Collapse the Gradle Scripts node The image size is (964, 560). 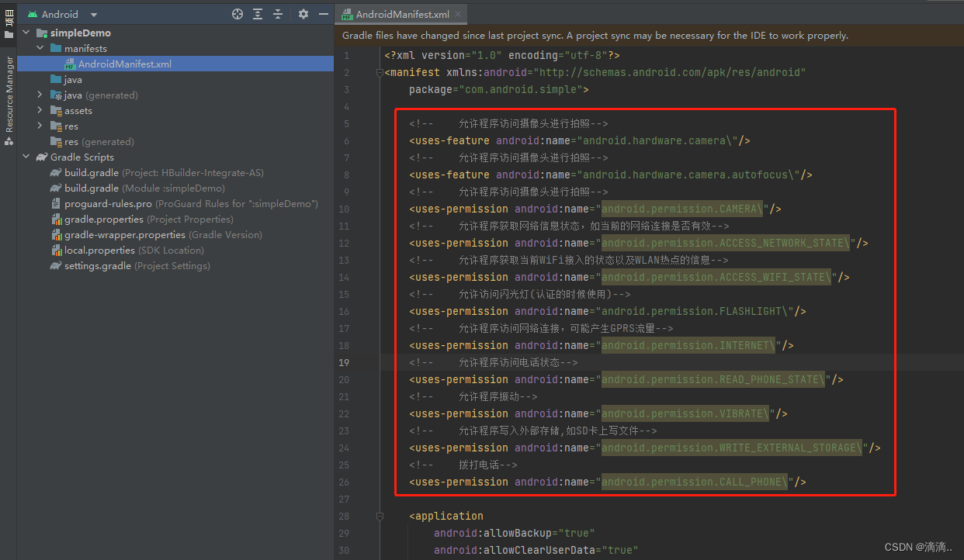(x=26, y=157)
